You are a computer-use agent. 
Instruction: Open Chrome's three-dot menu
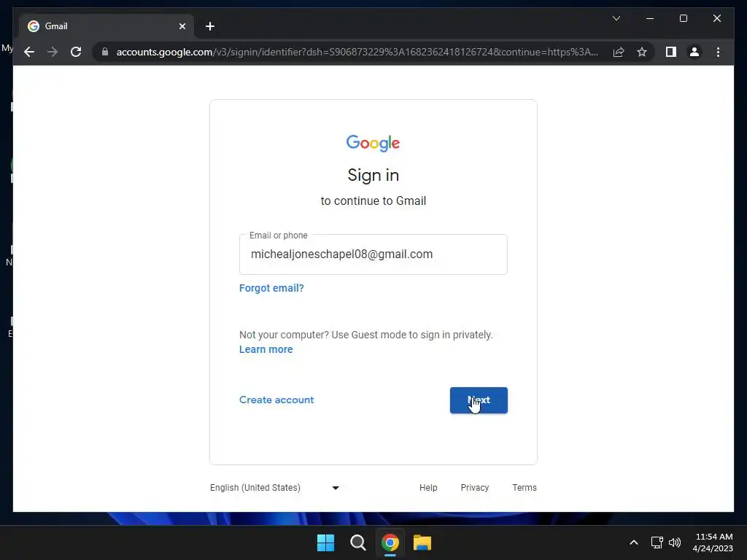pyautogui.click(x=718, y=52)
